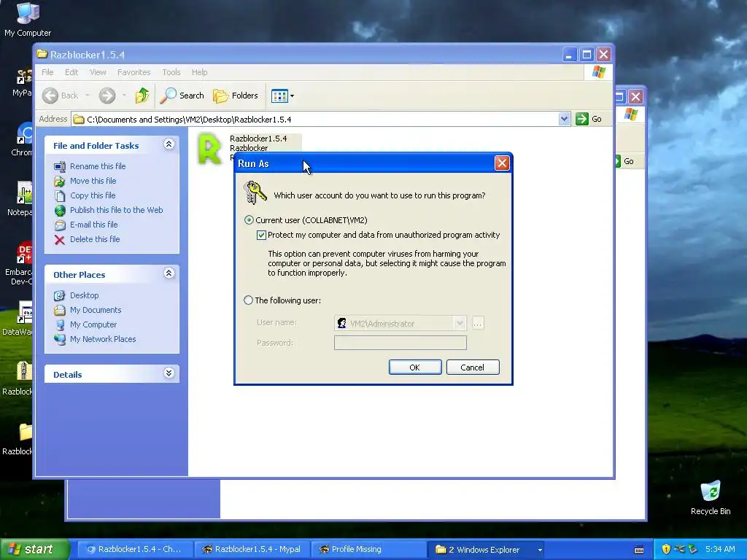Open the File menu
The image size is (747, 560).
click(47, 72)
